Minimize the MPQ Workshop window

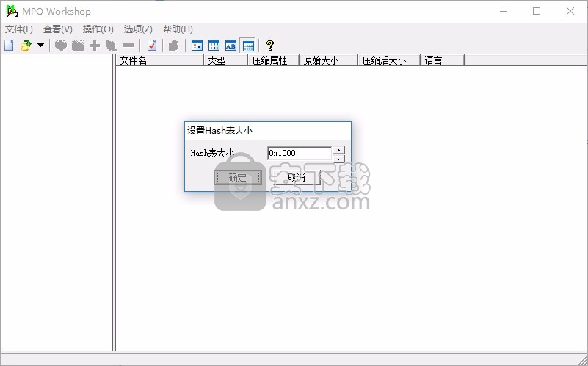click(x=504, y=11)
